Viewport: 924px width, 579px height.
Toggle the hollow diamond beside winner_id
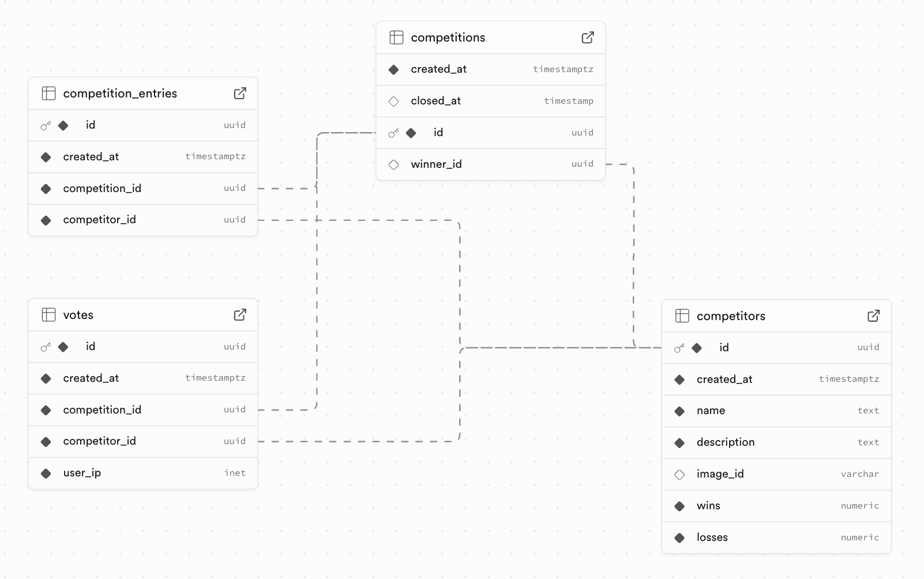[x=394, y=164]
